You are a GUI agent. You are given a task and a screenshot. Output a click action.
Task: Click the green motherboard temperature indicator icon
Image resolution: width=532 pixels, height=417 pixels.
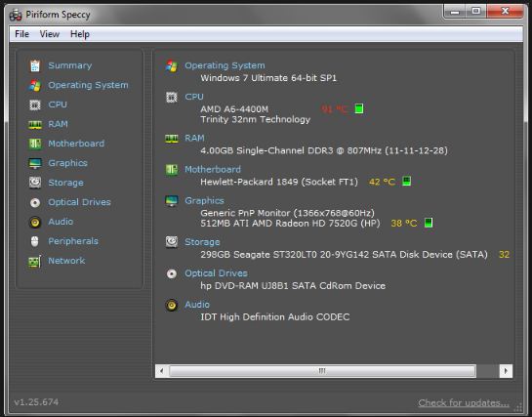[x=406, y=182]
